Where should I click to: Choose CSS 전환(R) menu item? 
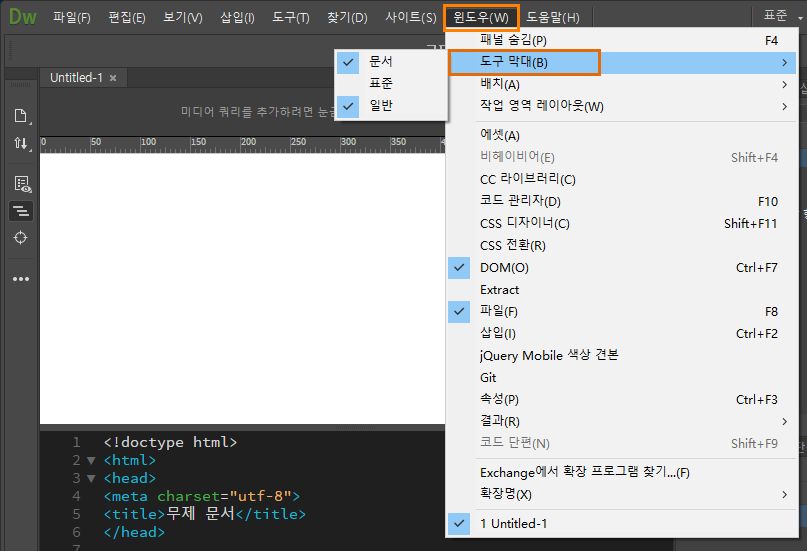(x=622, y=245)
